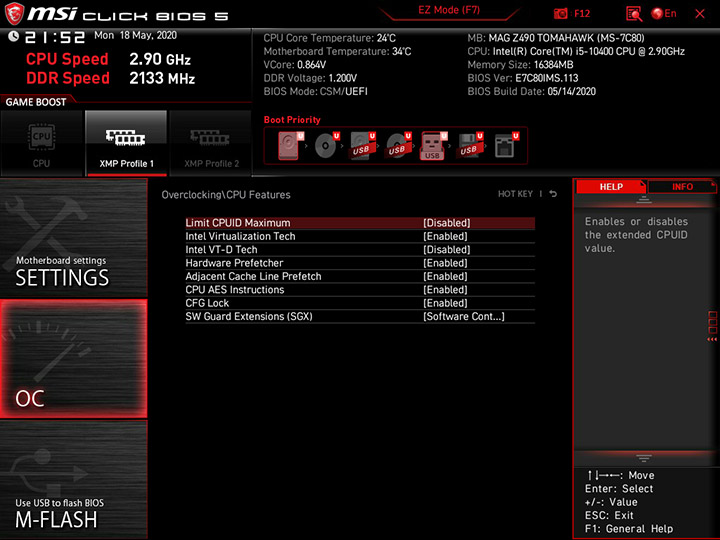
Task: Open the OC overclocking section
Action: [x=73, y=359]
